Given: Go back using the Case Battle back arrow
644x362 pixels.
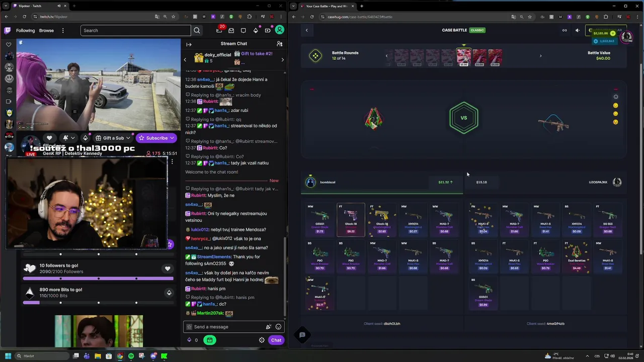Looking at the screenshot, I should tap(306, 30).
